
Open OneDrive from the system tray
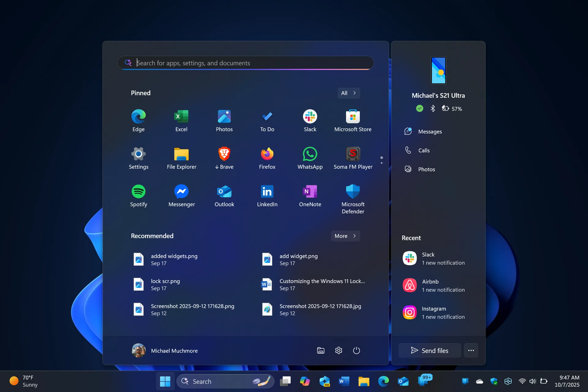pyautogui.click(x=479, y=381)
